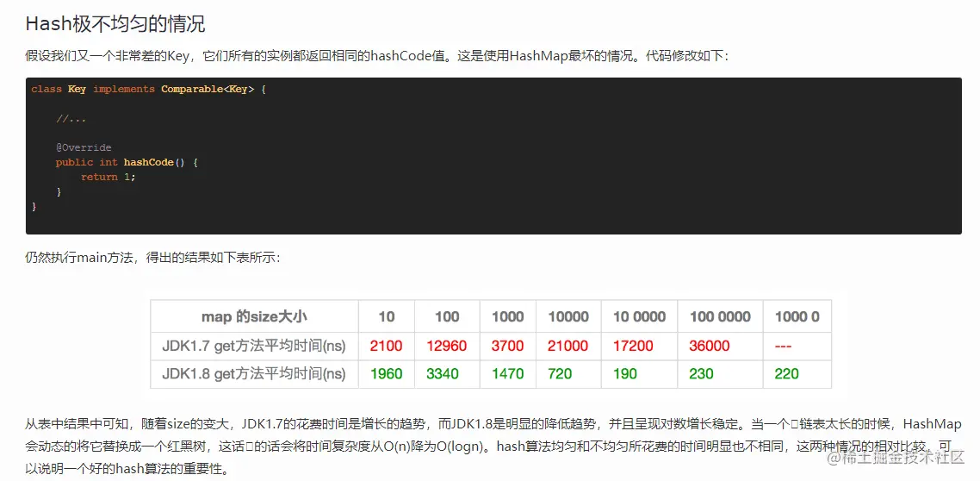Click the 'JDK1.7 get方法平均时间(ns)' row label
The width and height of the screenshot is (980, 481).
click(254, 346)
